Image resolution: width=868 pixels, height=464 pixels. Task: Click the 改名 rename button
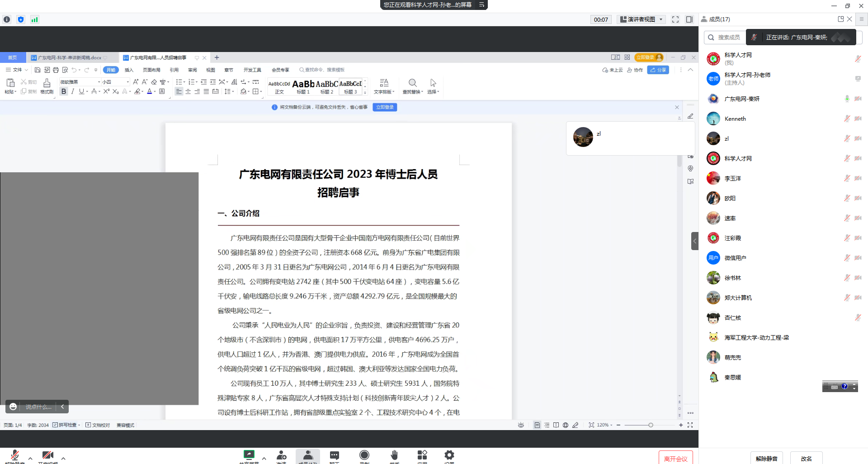coord(807,458)
